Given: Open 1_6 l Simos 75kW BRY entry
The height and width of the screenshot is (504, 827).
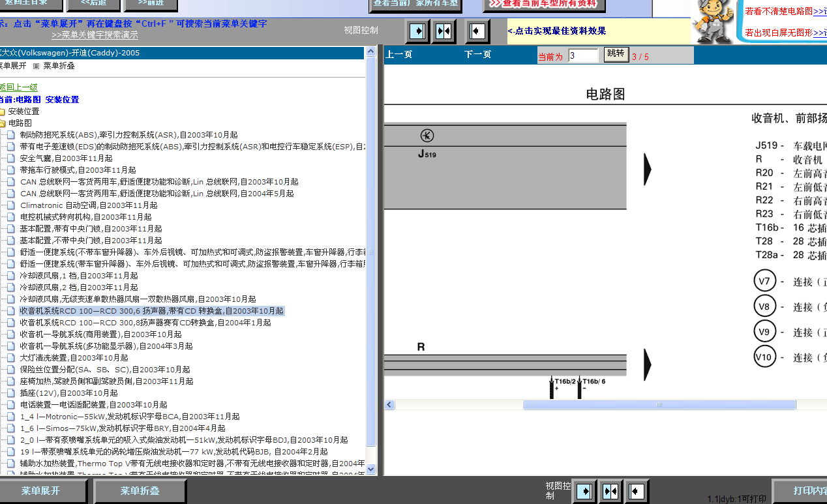Looking at the screenshot, I should pos(123,428).
